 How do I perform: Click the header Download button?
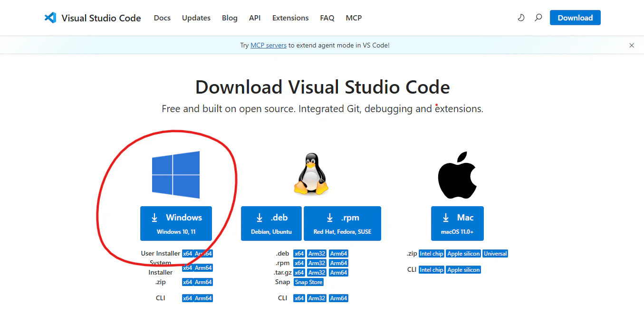575,18
